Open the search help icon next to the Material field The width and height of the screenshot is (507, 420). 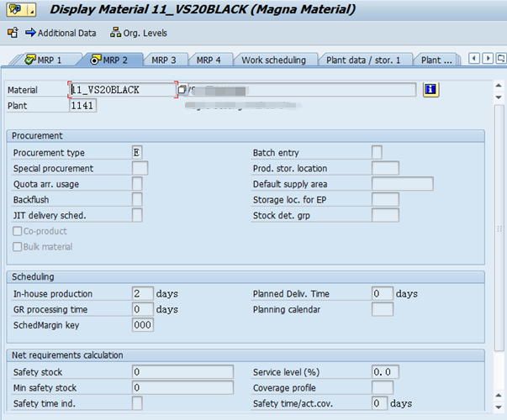coord(182,90)
